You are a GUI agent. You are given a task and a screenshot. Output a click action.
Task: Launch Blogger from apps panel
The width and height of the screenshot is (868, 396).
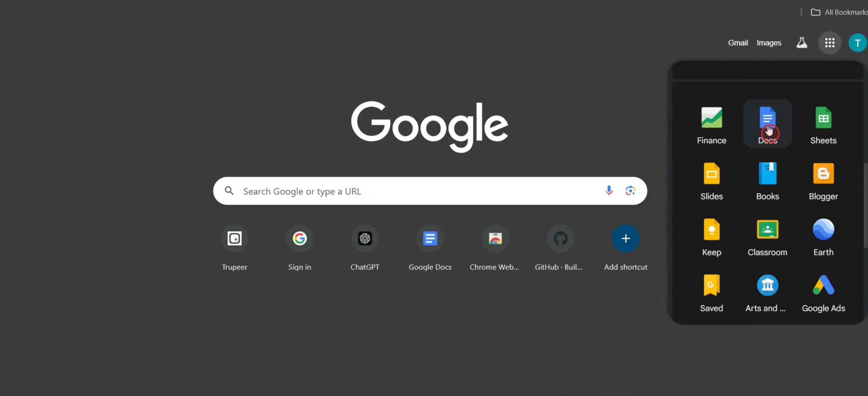(823, 180)
